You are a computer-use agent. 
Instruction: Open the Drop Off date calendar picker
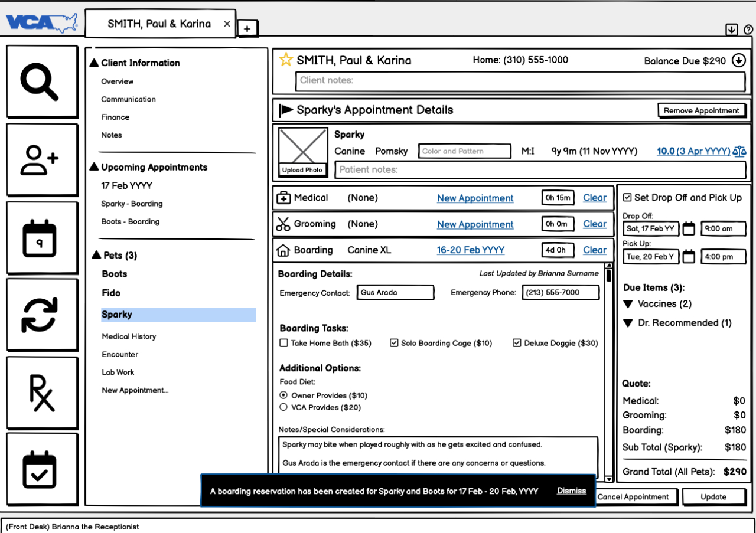[689, 228]
